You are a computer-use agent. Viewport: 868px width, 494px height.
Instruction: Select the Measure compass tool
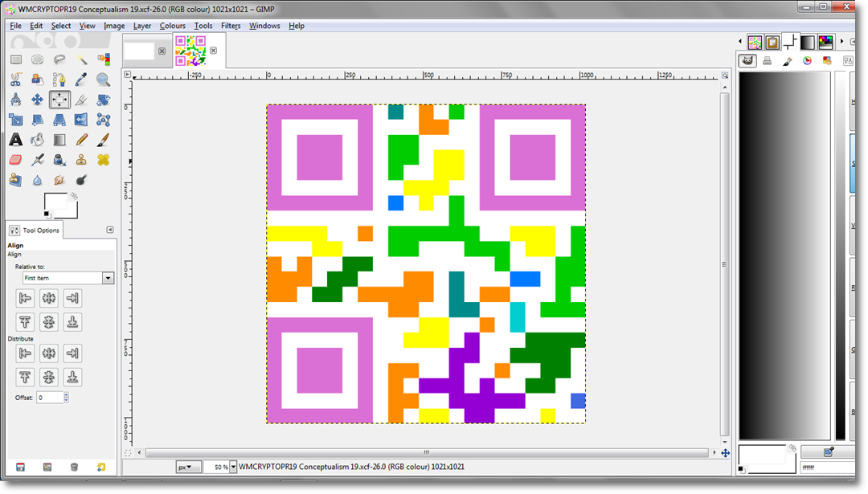[x=16, y=100]
